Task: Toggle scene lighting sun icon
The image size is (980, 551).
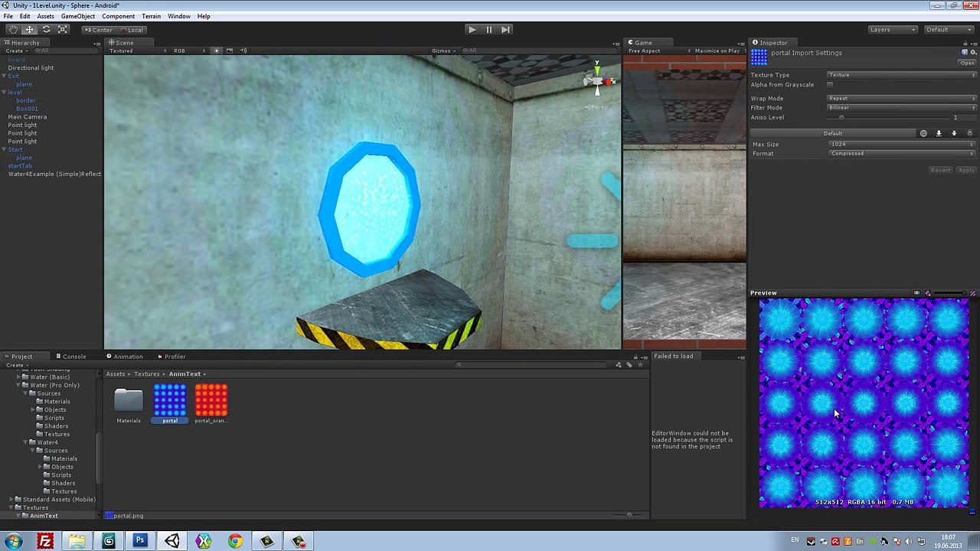Action: (217, 51)
